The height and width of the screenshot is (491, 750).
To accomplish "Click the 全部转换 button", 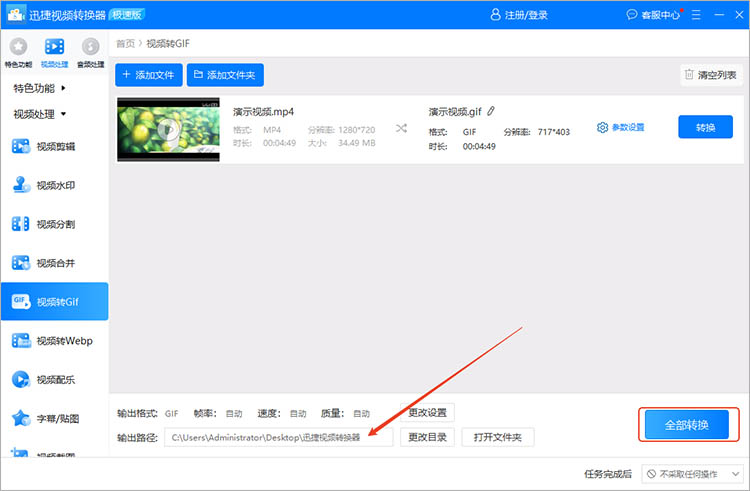I will click(x=686, y=425).
